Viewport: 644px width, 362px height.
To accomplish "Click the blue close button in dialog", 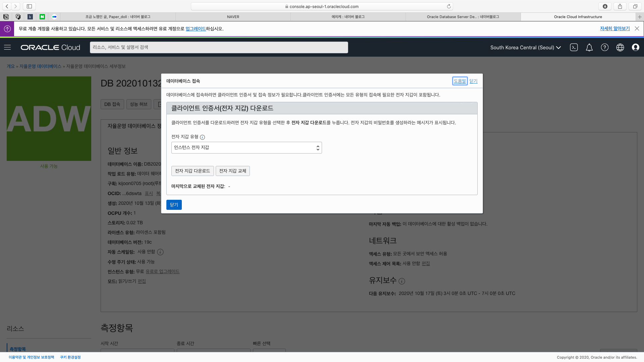I will (174, 205).
